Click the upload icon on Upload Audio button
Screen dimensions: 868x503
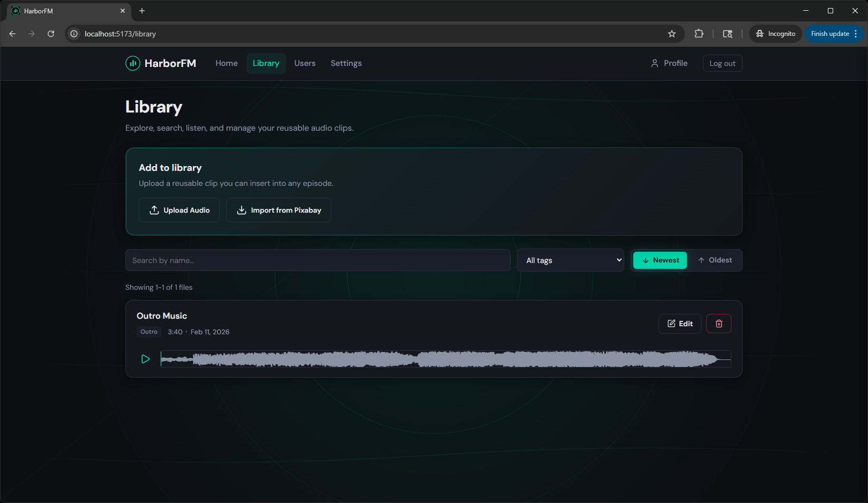point(154,209)
